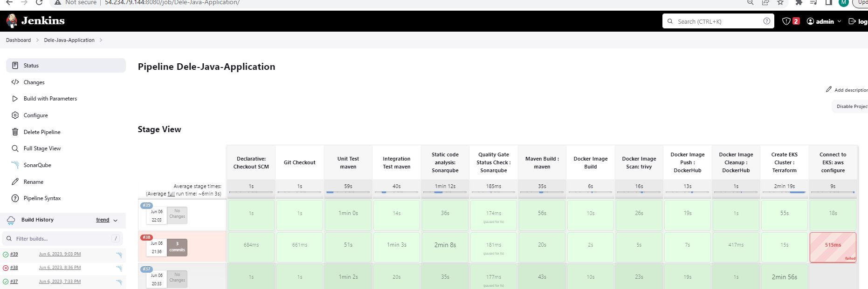Click the Filter builds input field
This screenshot has width=868, height=289.
62,239
